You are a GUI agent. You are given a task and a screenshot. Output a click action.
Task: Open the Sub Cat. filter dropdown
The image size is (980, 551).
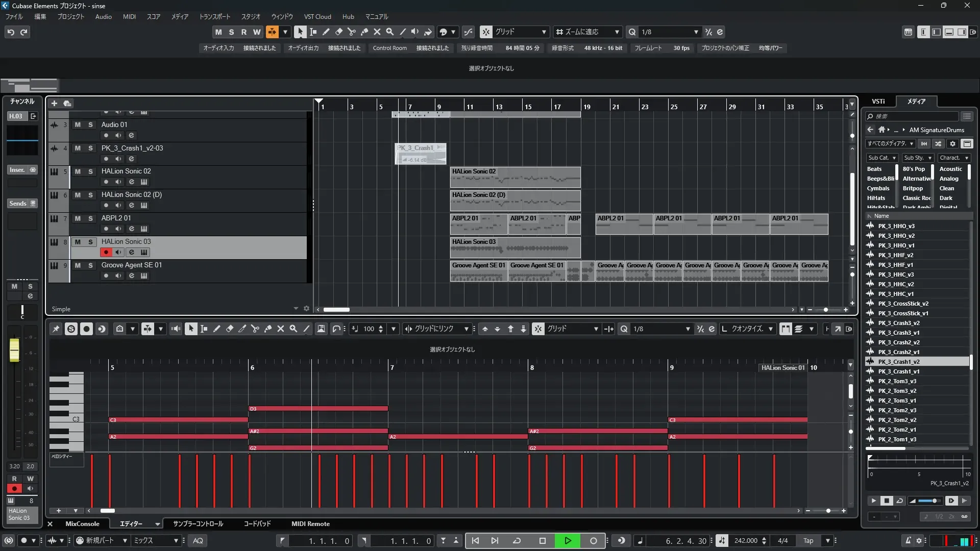tap(882, 158)
